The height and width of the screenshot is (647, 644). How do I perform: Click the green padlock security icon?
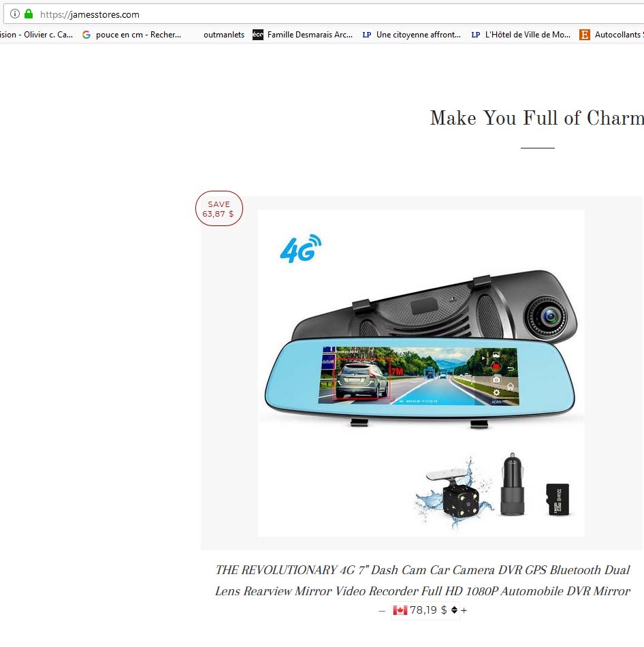pyautogui.click(x=29, y=14)
